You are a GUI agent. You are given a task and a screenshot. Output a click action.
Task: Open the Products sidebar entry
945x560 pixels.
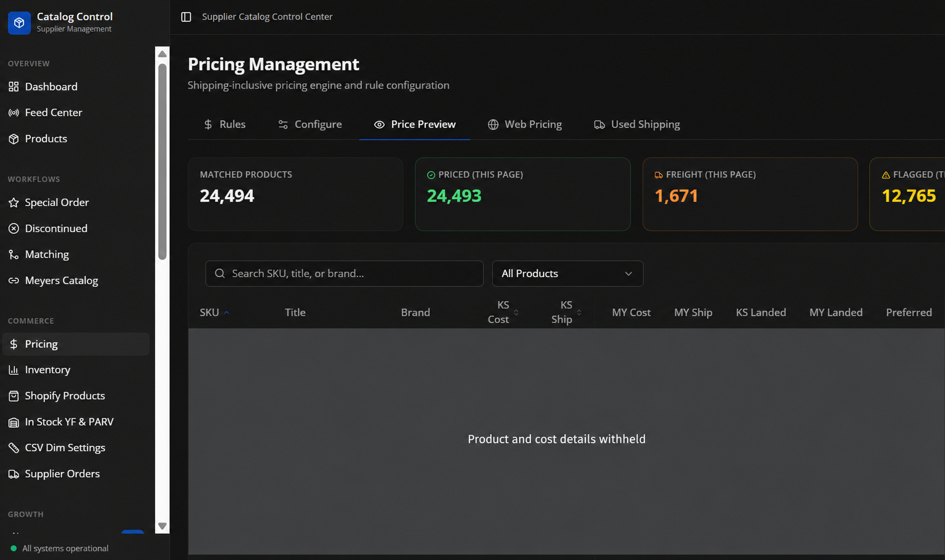[x=75, y=139]
